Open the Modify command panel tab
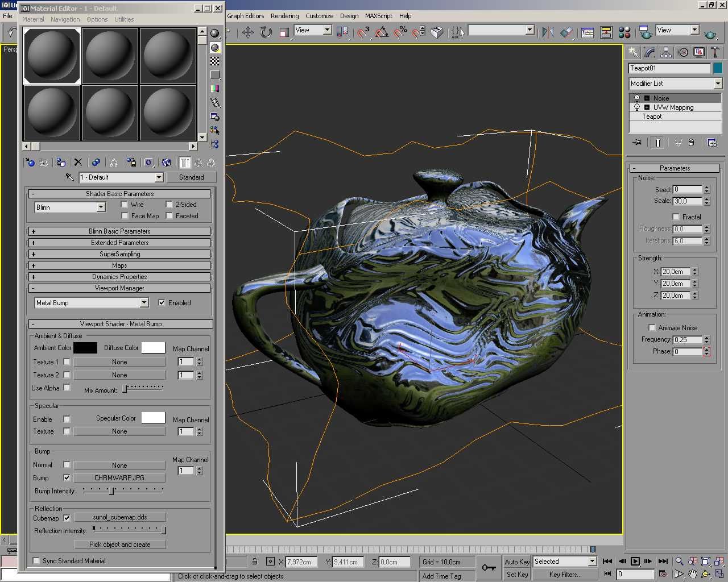This screenshot has width=728, height=582. (x=650, y=52)
